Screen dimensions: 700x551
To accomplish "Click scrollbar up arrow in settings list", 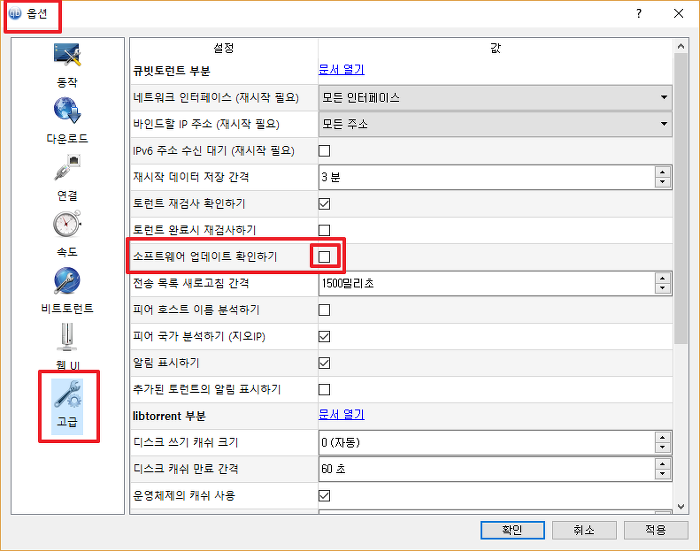I will [x=680, y=46].
